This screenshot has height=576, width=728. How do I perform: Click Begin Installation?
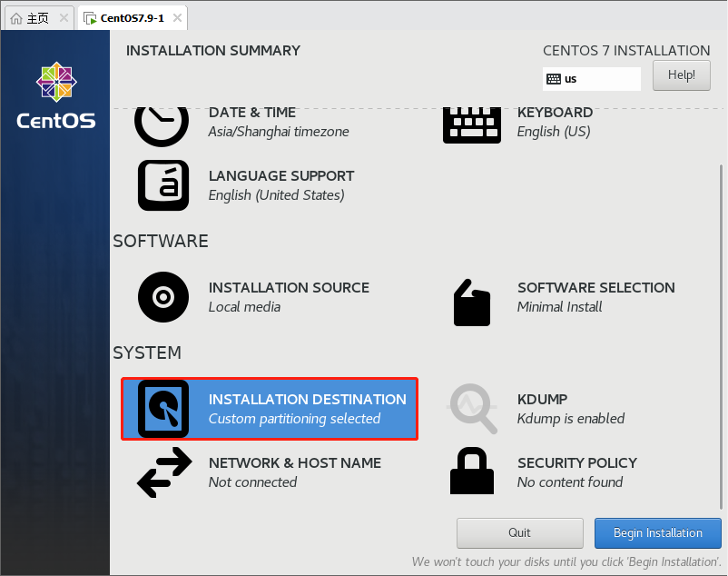point(657,533)
